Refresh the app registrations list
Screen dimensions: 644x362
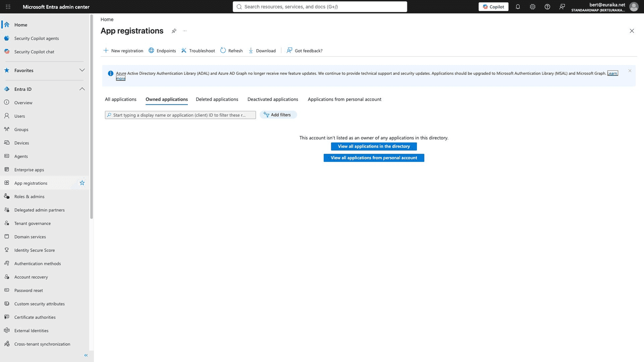tap(232, 51)
